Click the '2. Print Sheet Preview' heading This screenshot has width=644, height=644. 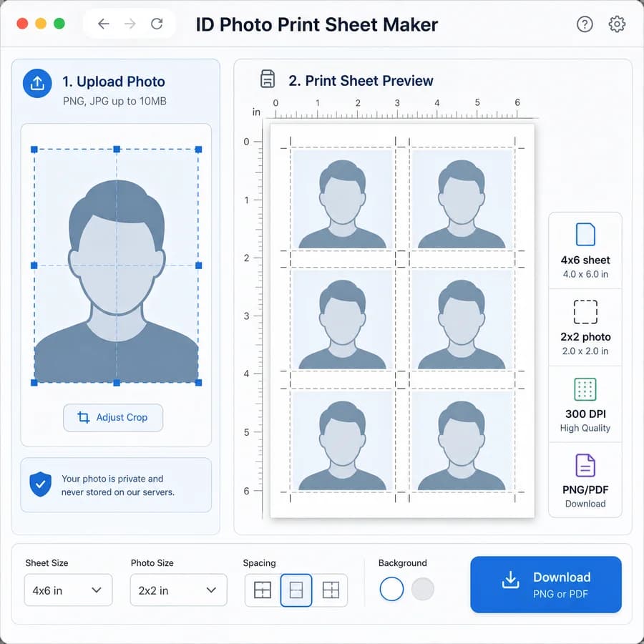pyautogui.click(x=361, y=81)
